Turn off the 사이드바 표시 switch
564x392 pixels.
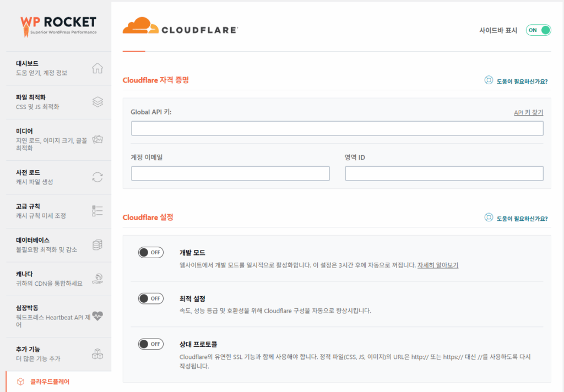538,30
